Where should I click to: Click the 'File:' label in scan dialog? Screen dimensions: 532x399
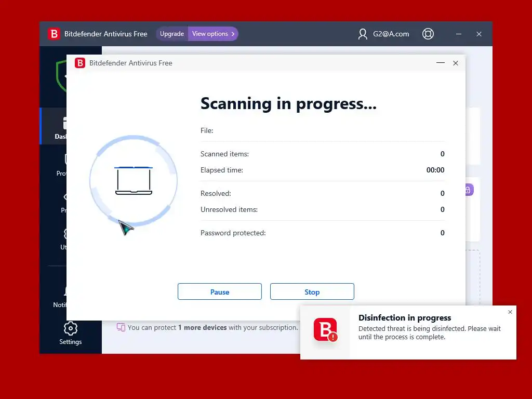[207, 130]
